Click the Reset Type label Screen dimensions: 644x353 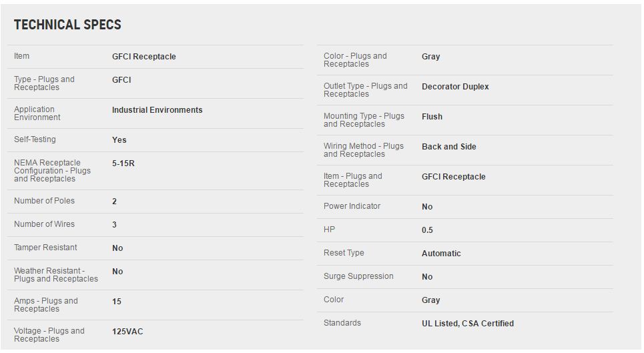344,253
